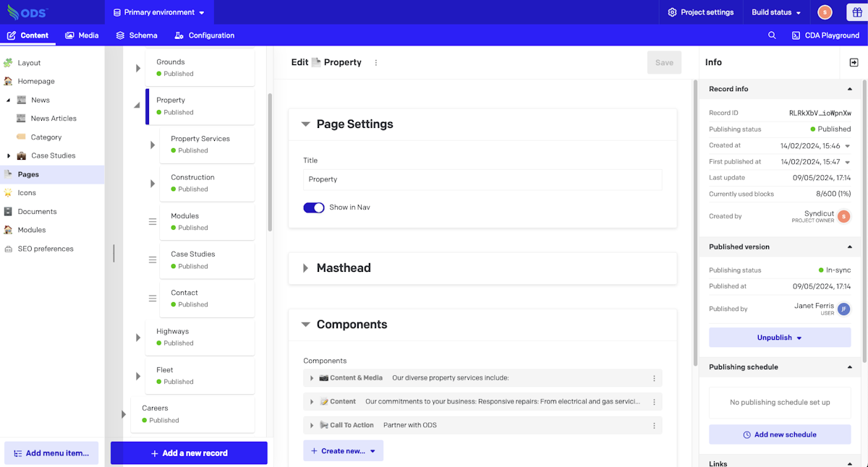Expand the Call To Action component block
This screenshot has width=868, height=467.
tap(312, 426)
